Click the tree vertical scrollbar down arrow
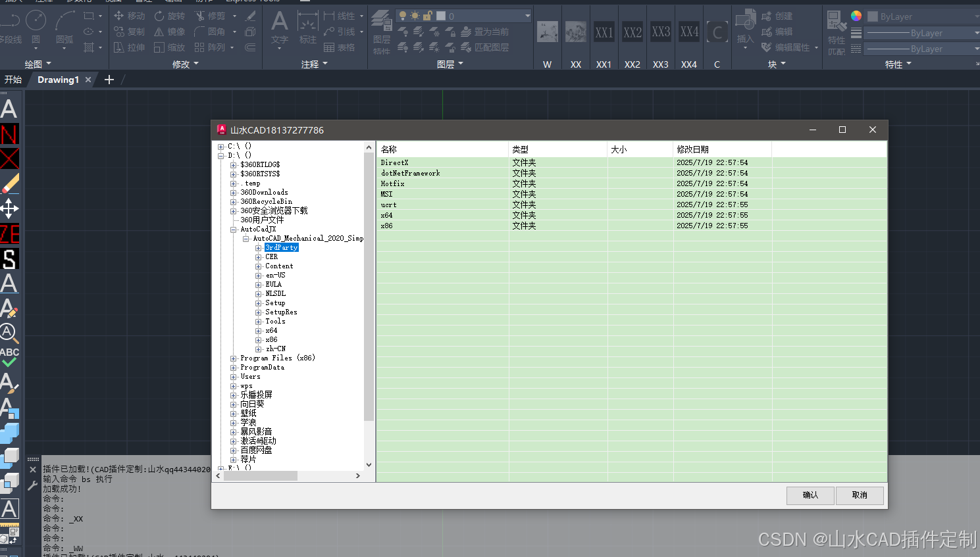Viewport: 980px width, 557px height. point(369,465)
